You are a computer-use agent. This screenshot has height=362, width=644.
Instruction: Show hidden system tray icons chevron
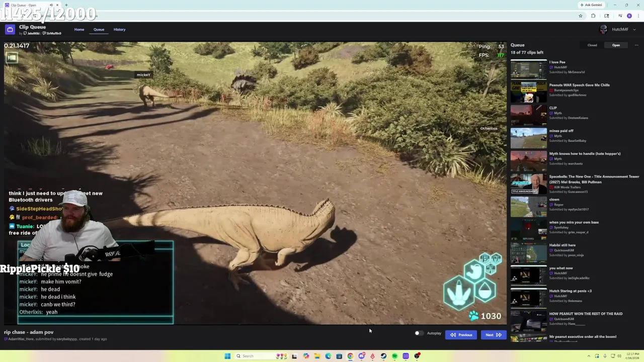pos(589,356)
